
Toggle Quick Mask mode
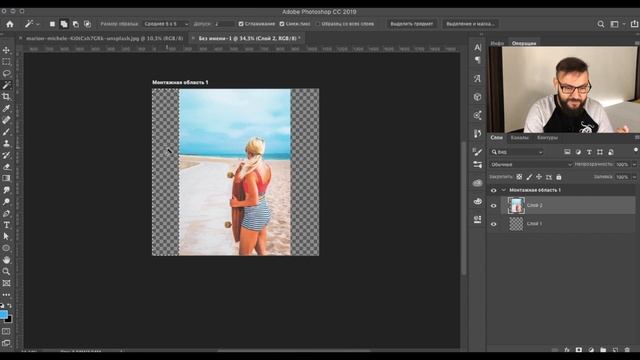click(x=6, y=331)
